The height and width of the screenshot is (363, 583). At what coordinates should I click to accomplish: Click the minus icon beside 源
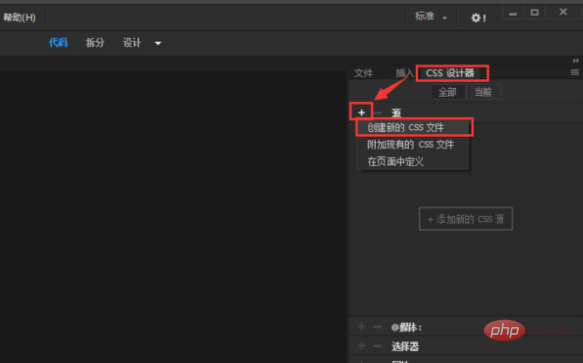tap(378, 113)
